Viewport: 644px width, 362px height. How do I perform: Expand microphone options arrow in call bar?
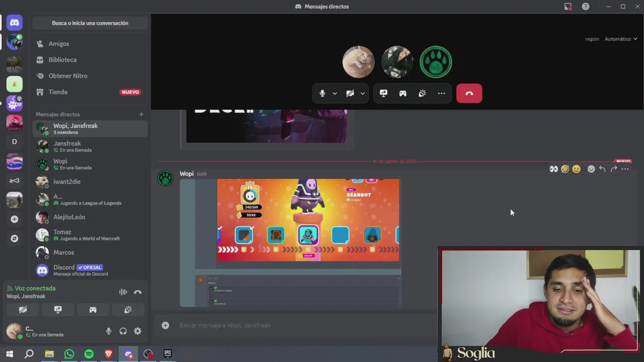pos(335,94)
